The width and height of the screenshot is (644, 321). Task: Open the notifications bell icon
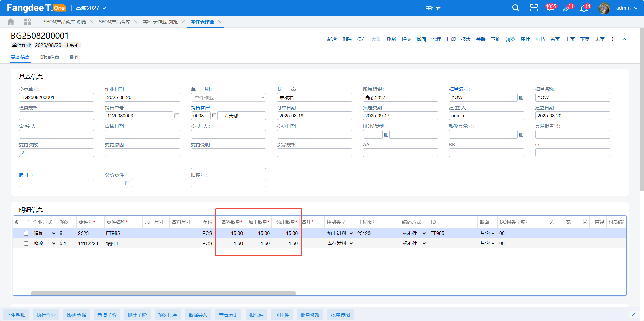click(x=584, y=8)
